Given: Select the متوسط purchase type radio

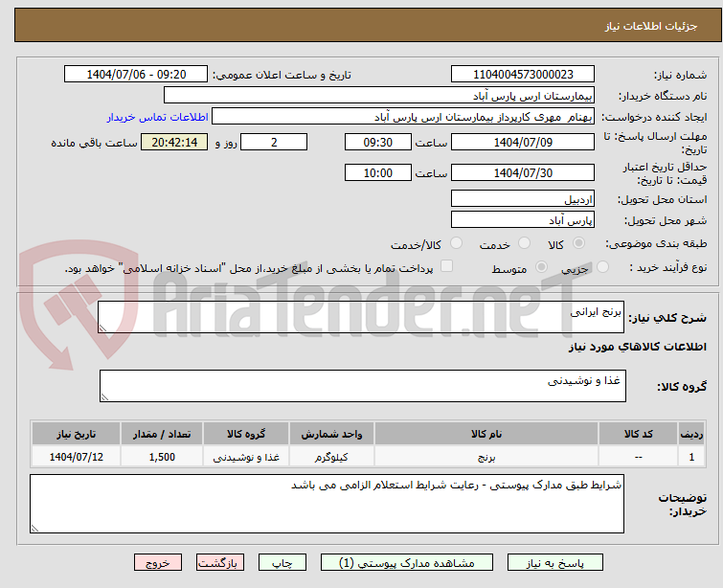Looking at the screenshot, I should (541, 266).
